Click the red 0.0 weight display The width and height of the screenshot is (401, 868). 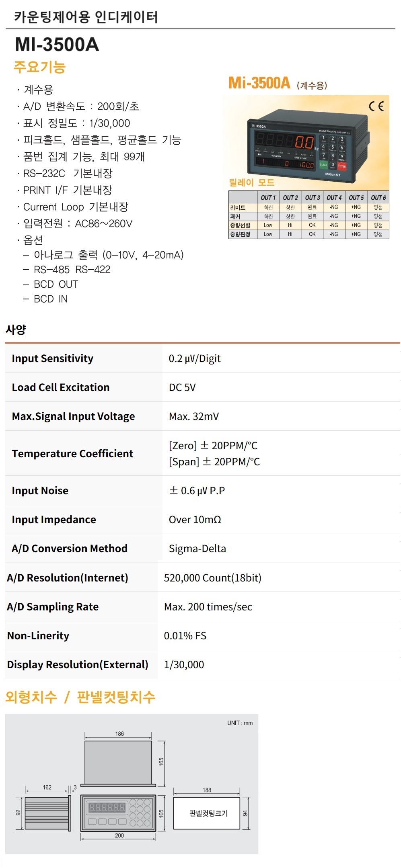click(304, 142)
